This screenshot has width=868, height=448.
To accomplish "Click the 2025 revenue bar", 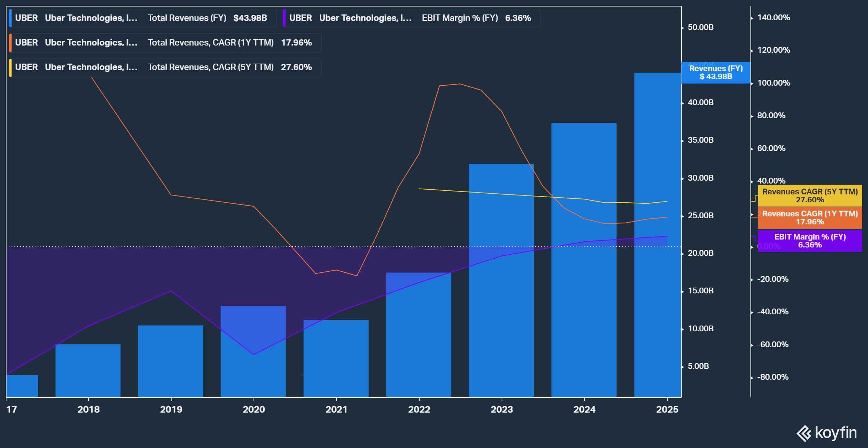I will pyautogui.click(x=658, y=235).
